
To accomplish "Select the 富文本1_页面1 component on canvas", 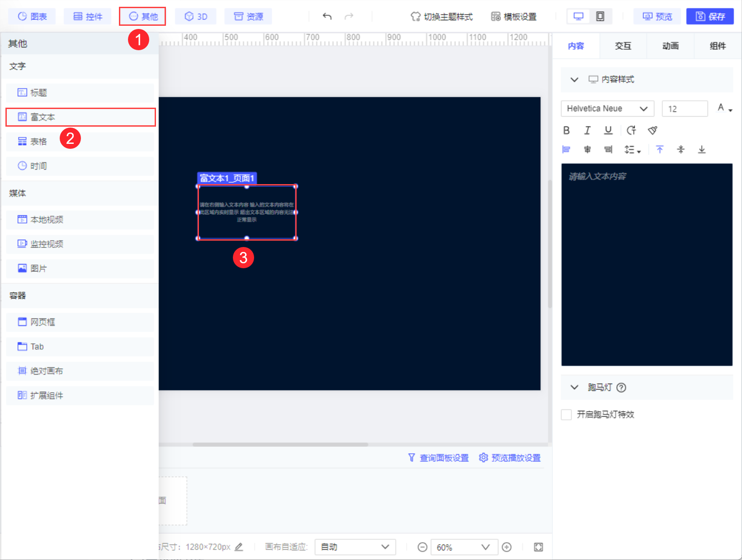I will click(247, 212).
